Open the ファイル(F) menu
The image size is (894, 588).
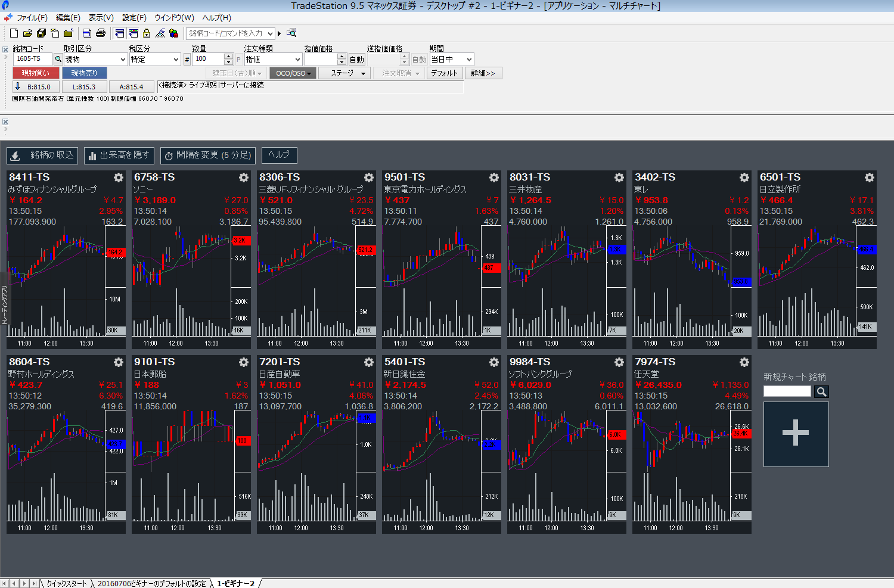point(32,18)
